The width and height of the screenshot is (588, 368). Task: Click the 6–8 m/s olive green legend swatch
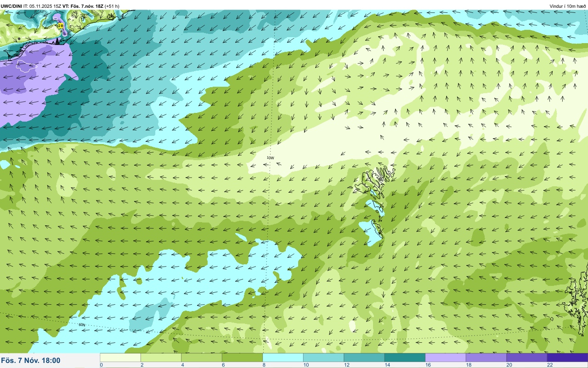pyautogui.click(x=242, y=357)
